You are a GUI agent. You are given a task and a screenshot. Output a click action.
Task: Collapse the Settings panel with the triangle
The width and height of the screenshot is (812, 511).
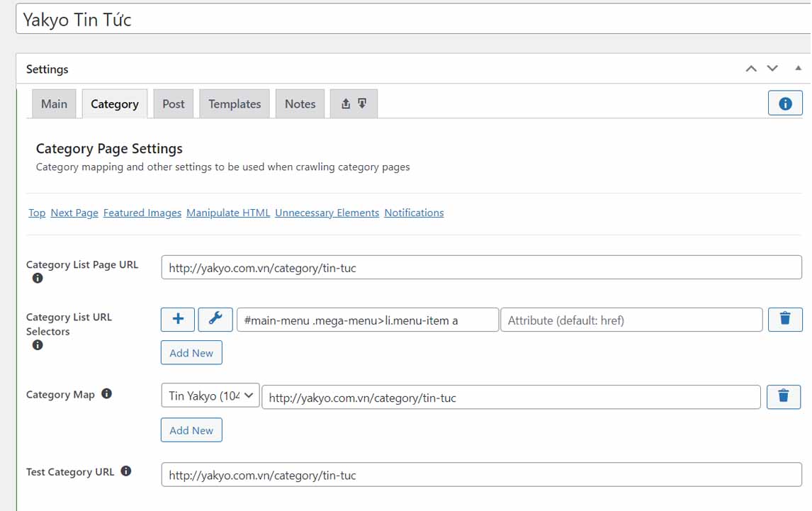[798, 68]
